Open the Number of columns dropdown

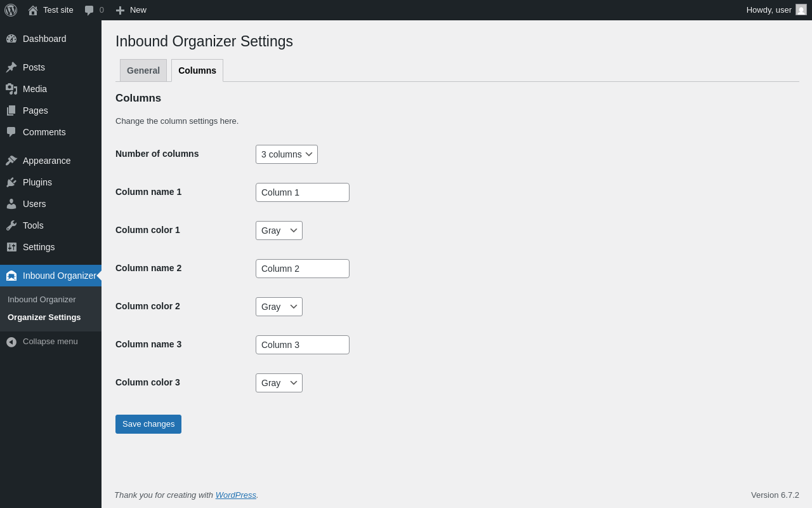(x=287, y=154)
